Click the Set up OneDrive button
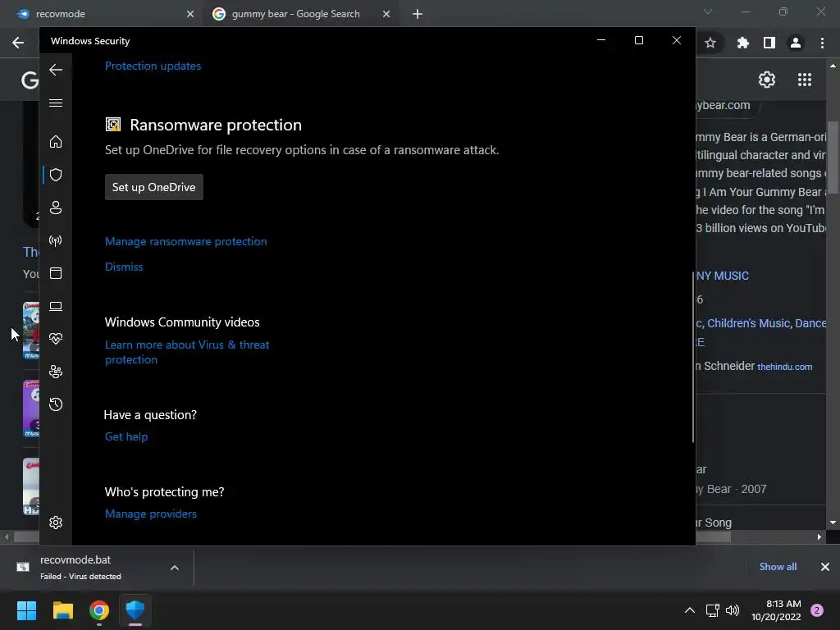The width and height of the screenshot is (840, 630). click(153, 187)
